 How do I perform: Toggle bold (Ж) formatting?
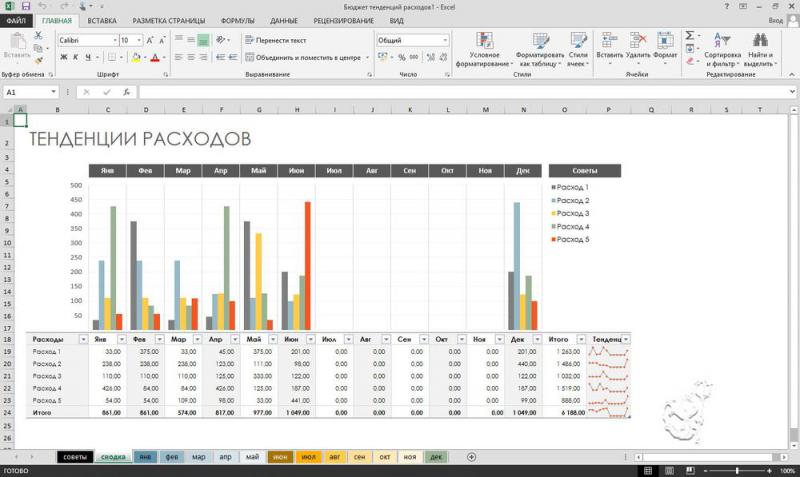(62, 57)
